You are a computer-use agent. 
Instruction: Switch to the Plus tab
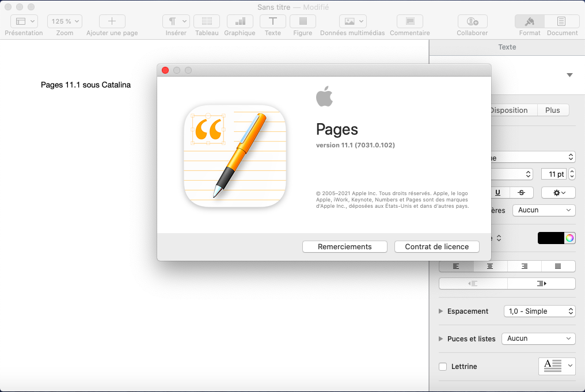pyautogui.click(x=553, y=110)
